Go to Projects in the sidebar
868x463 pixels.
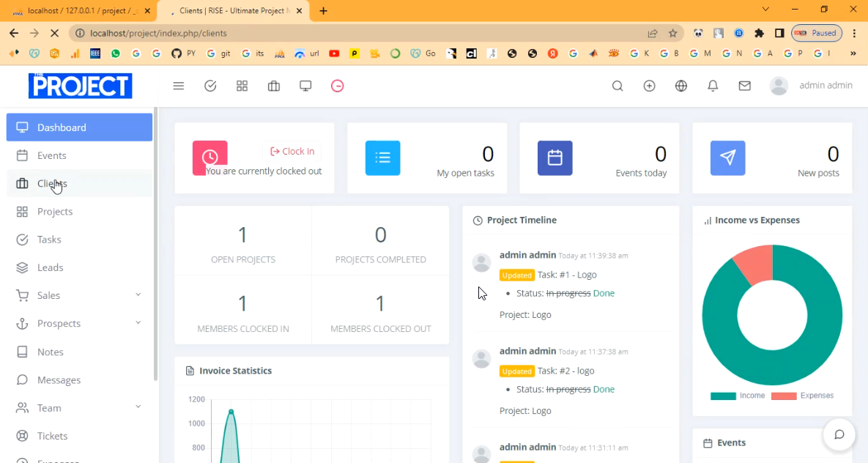tap(55, 212)
